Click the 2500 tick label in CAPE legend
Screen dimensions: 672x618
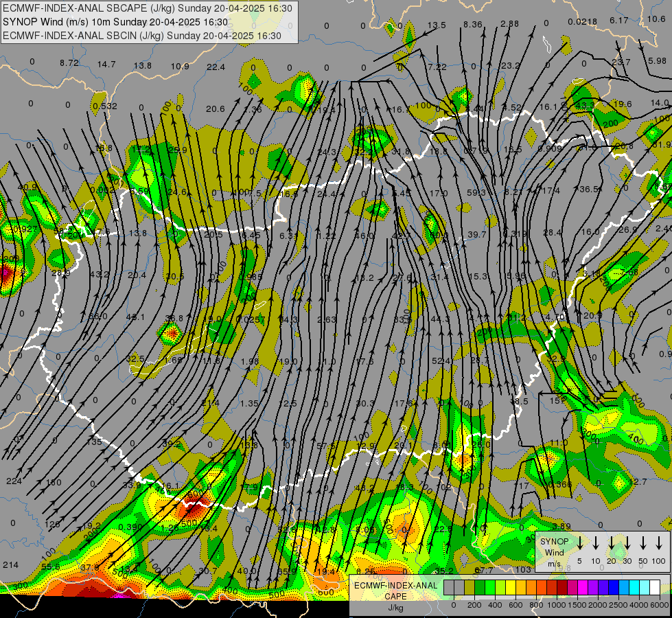tap(618, 605)
